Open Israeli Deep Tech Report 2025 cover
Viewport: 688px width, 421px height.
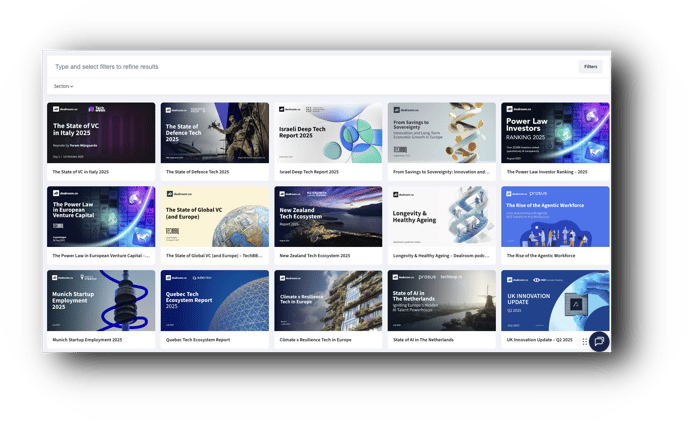coord(328,132)
